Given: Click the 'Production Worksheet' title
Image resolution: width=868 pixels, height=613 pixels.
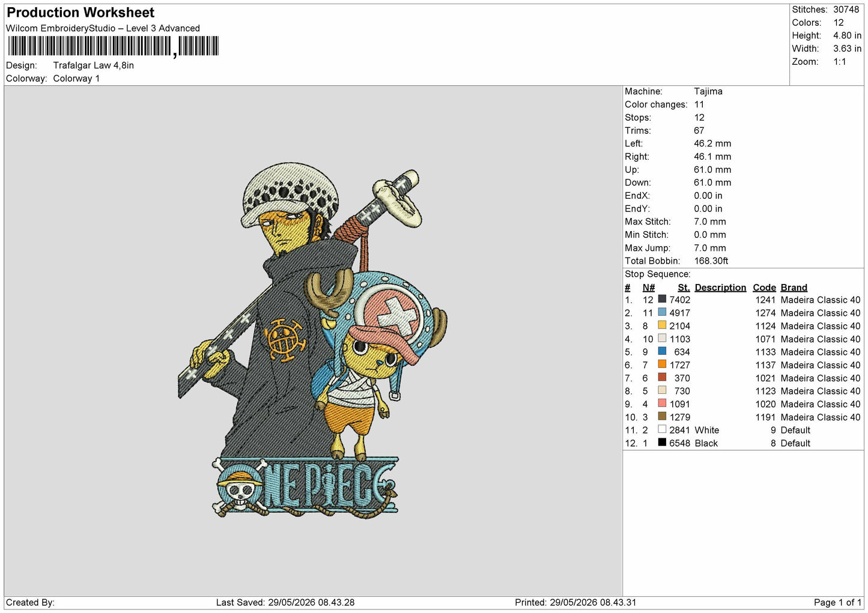Looking at the screenshot, I should coord(80,13).
